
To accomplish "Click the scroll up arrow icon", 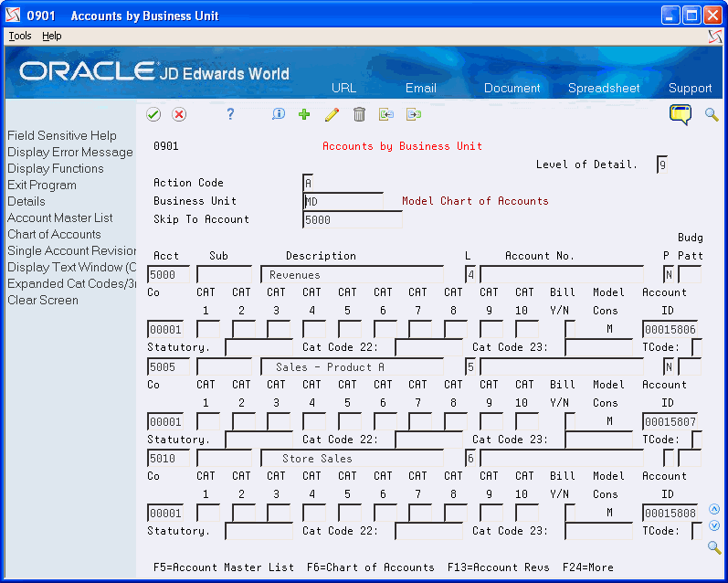I will (x=714, y=510).
